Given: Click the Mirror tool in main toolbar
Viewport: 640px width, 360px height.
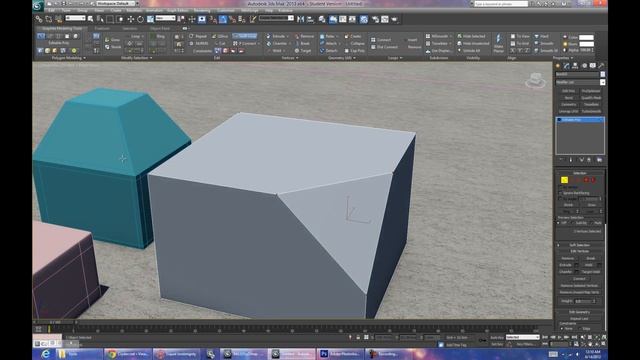Looking at the screenshot, I should (x=300, y=19).
